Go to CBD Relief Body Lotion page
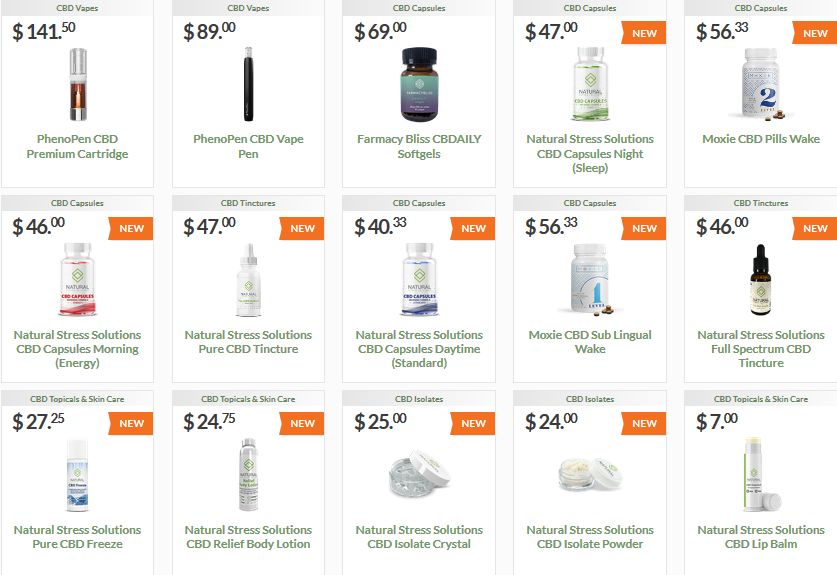837x575 pixels. (248, 537)
